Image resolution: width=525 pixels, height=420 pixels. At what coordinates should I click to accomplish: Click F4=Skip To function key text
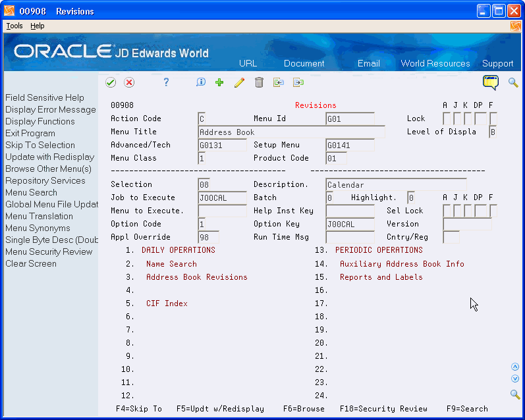point(138,409)
